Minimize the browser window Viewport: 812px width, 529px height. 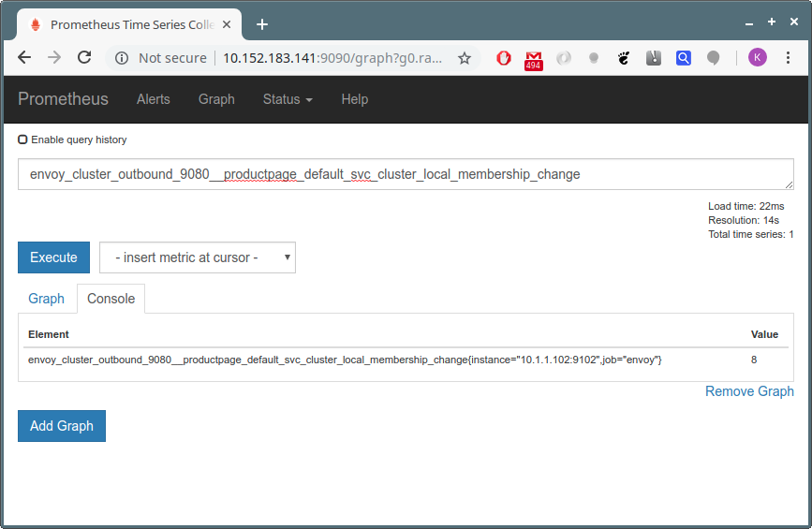pyautogui.click(x=749, y=23)
